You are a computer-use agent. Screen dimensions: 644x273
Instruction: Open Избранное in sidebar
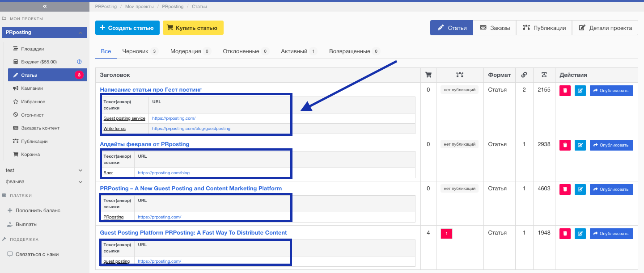point(33,101)
